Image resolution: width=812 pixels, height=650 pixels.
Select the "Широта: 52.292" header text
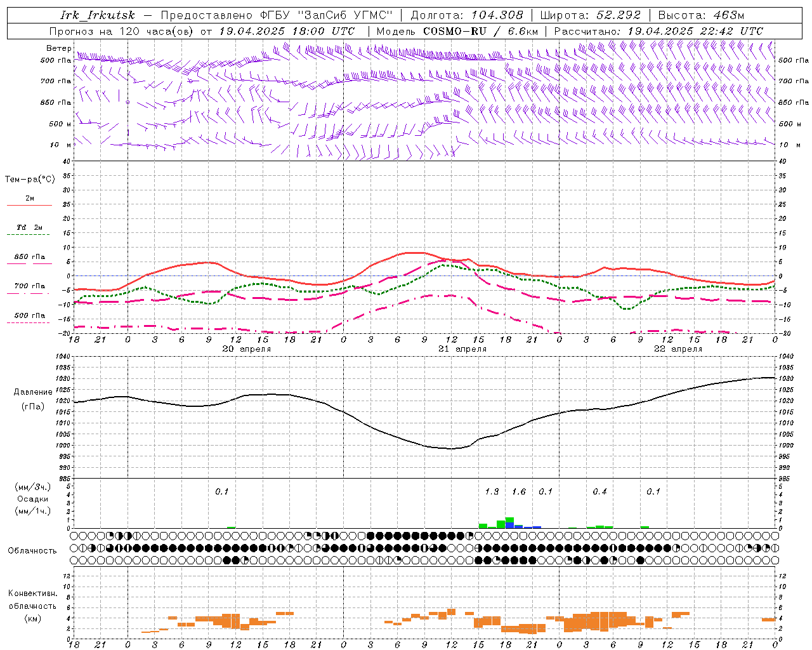click(590, 15)
